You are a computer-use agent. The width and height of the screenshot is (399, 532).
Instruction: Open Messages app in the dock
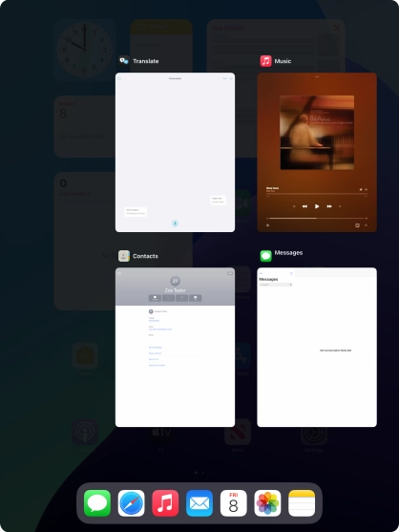(x=97, y=502)
